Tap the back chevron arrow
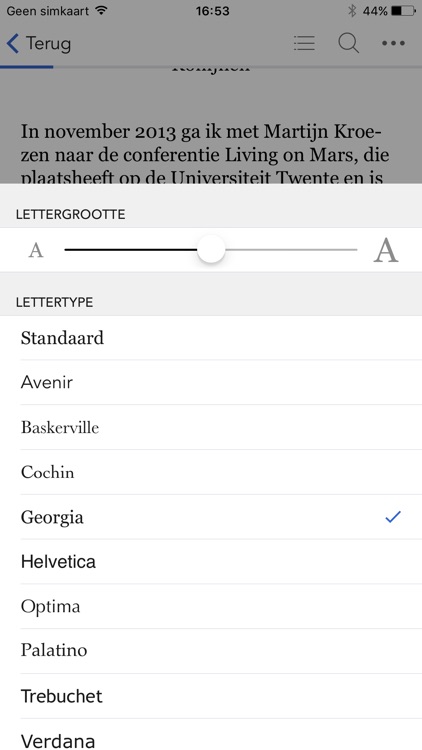Screen dimensions: 422x750 [13, 44]
